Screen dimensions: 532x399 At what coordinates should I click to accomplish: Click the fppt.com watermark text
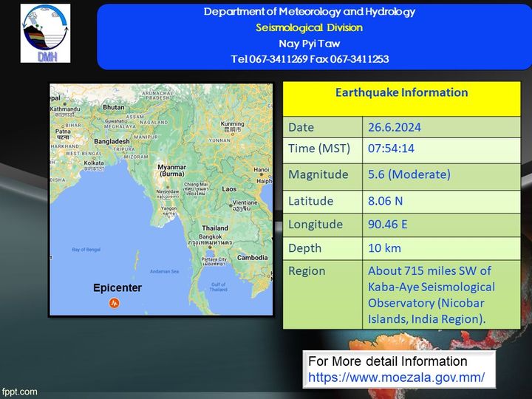(19, 392)
